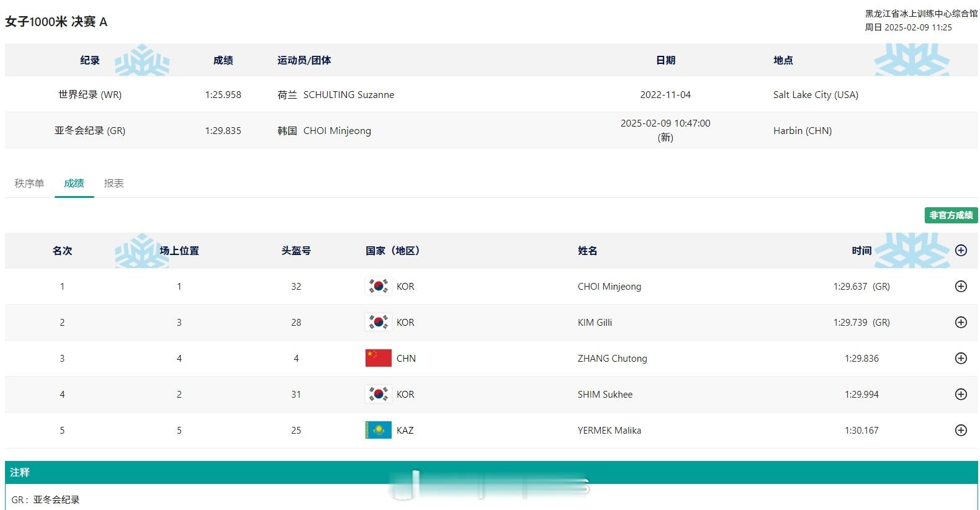Click the 世界纪录 (WR) record label
980x510 pixels.
(90, 94)
